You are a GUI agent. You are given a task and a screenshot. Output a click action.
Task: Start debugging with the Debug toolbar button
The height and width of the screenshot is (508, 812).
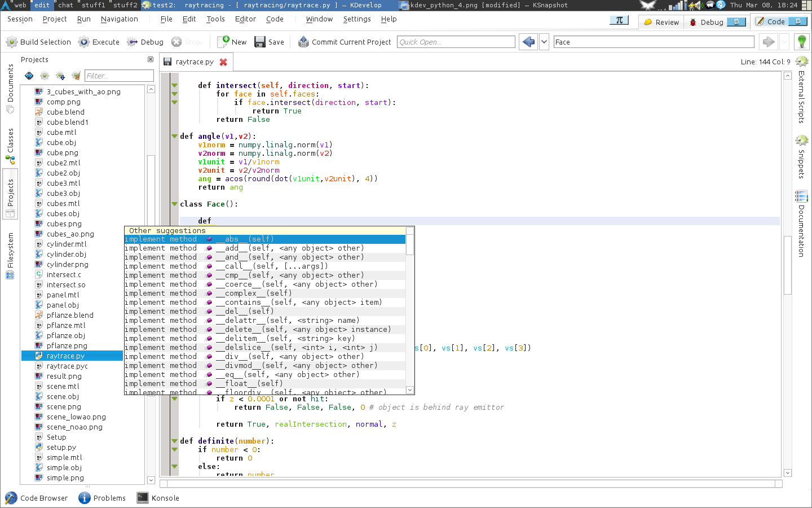145,42
